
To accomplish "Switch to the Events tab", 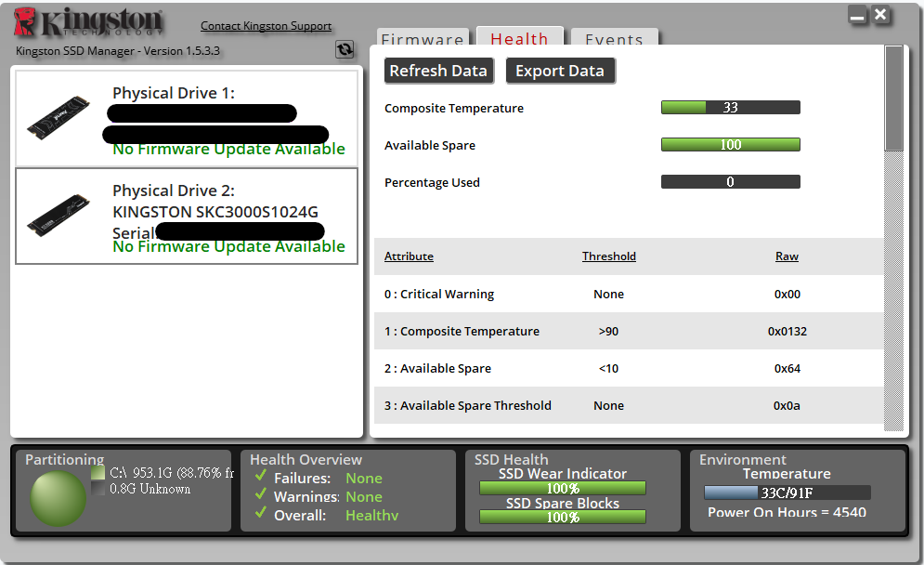I will point(614,37).
